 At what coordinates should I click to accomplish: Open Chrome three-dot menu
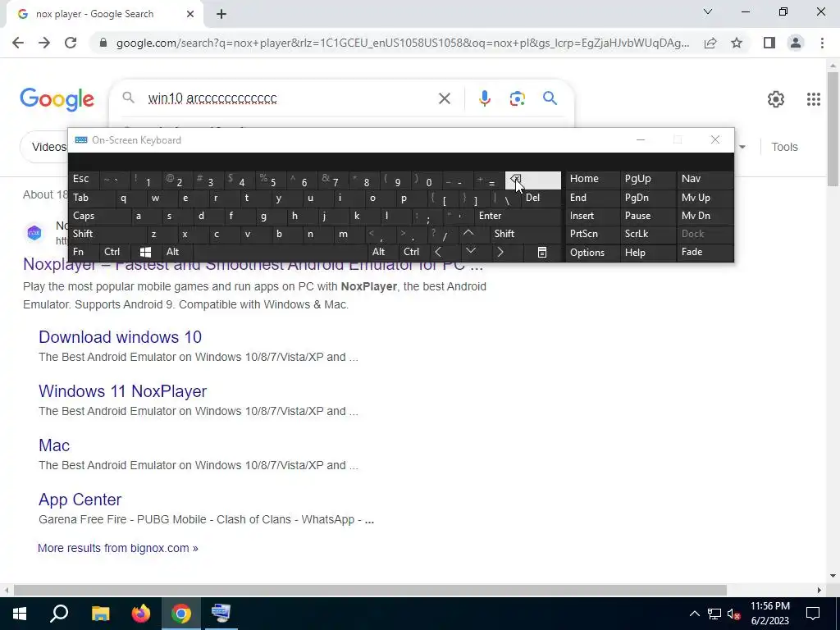click(822, 43)
